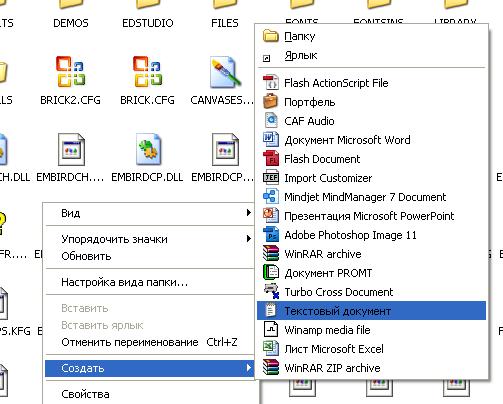Click the WinRAR archive icon
The width and height of the screenshot is (503, 404).
coord(270,254)
